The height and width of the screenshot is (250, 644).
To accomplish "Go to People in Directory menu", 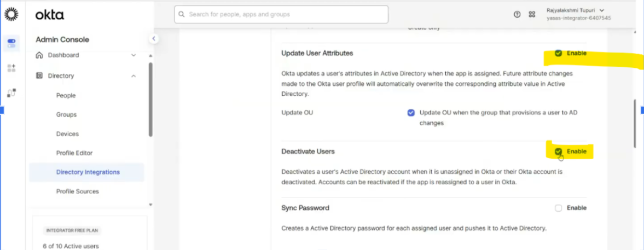I will tap(66, 96).
